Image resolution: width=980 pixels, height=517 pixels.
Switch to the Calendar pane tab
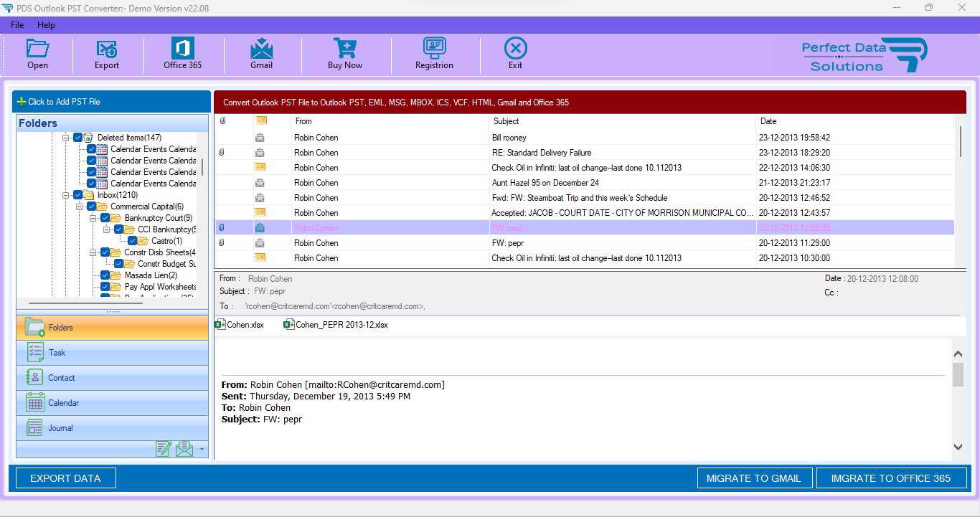113,403
